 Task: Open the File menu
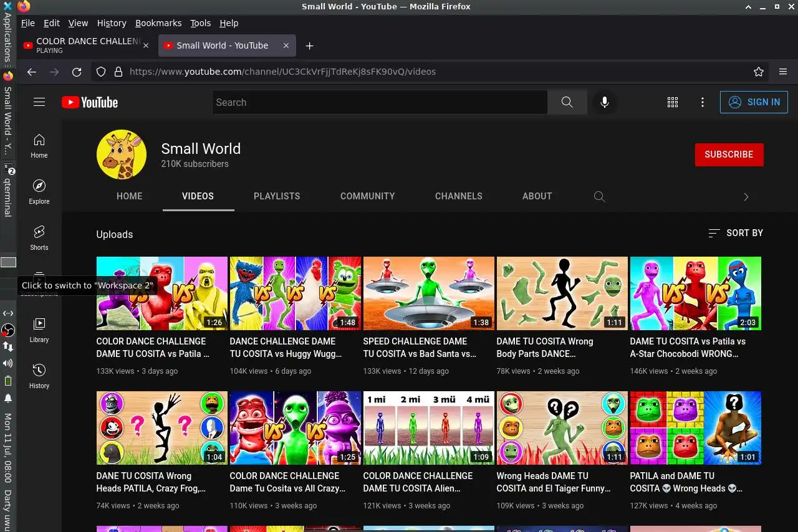click(x=28, y=23)
